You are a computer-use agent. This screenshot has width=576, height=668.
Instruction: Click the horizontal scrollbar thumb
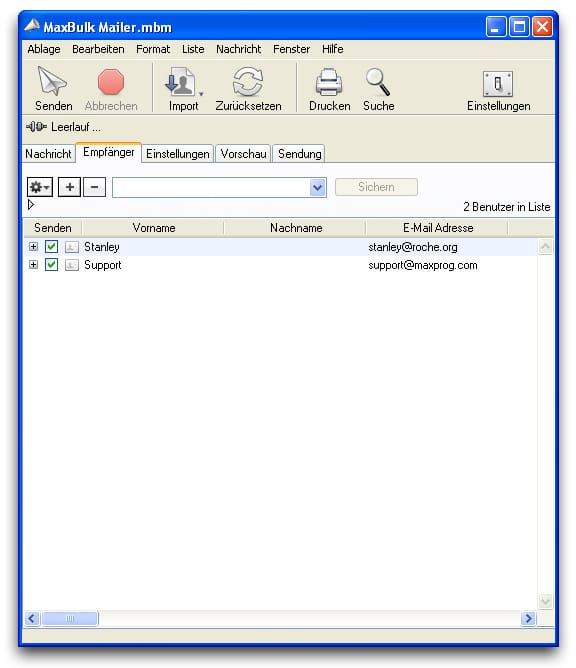[x=70, y=618]
